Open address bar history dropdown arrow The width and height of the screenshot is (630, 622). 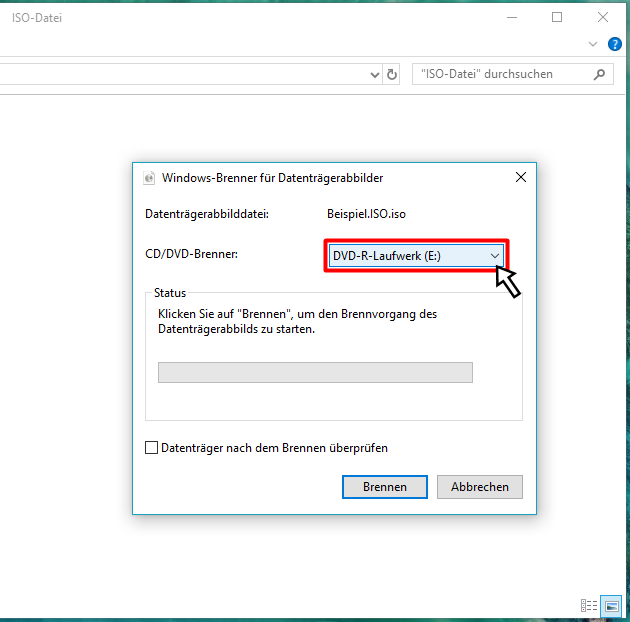pyautogui.click(x=374, y=75)
